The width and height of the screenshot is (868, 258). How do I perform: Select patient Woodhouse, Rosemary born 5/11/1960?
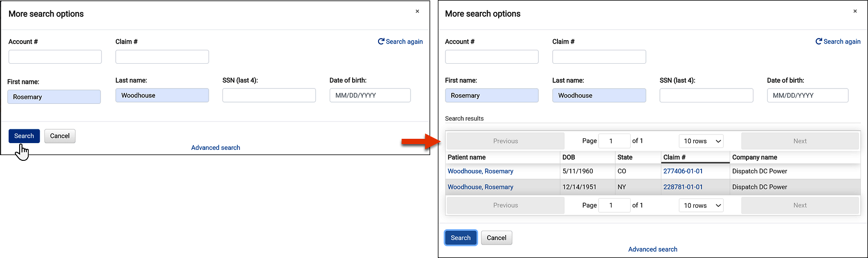coord(480,171)
